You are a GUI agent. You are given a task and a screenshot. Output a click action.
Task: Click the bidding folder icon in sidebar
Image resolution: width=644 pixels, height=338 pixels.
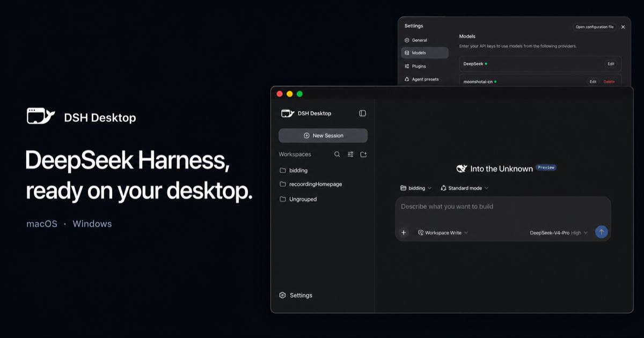tap(283, 170)
